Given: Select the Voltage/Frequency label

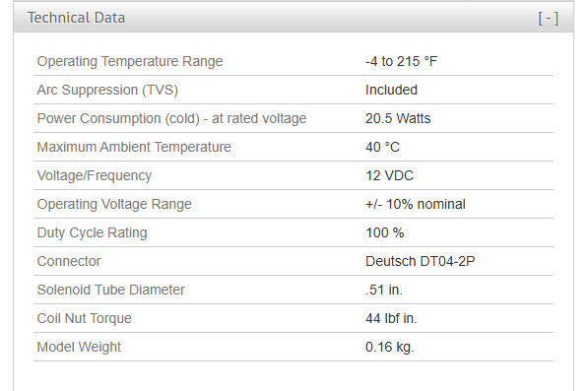Looking at the screenshot, I should coord(95,176).
